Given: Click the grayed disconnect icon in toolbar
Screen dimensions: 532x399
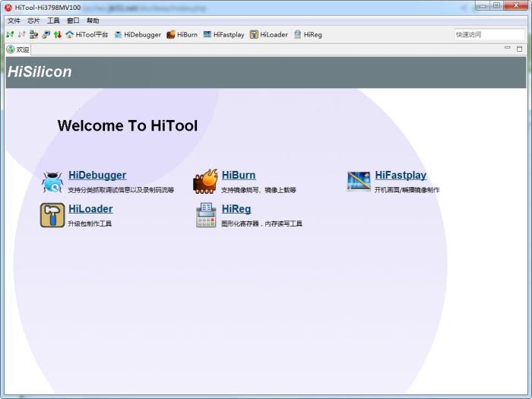Looking at the screenshot, I should [22, 34].
